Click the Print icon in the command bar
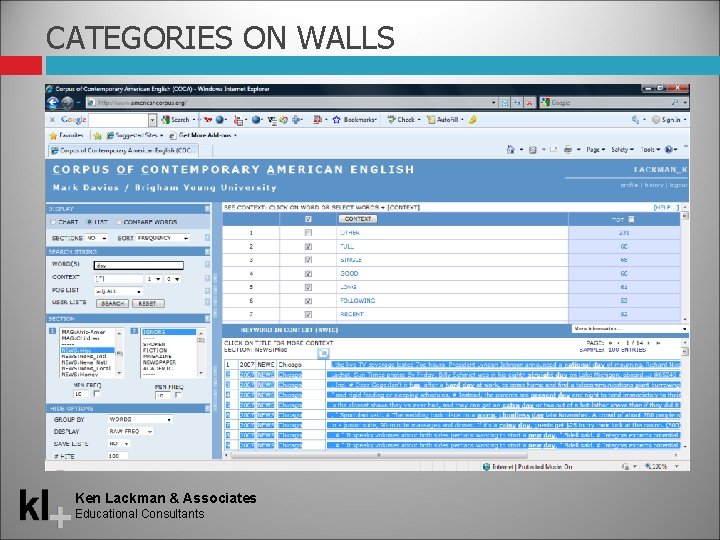This screenshot has height=540, width=720. click(568, 149)
